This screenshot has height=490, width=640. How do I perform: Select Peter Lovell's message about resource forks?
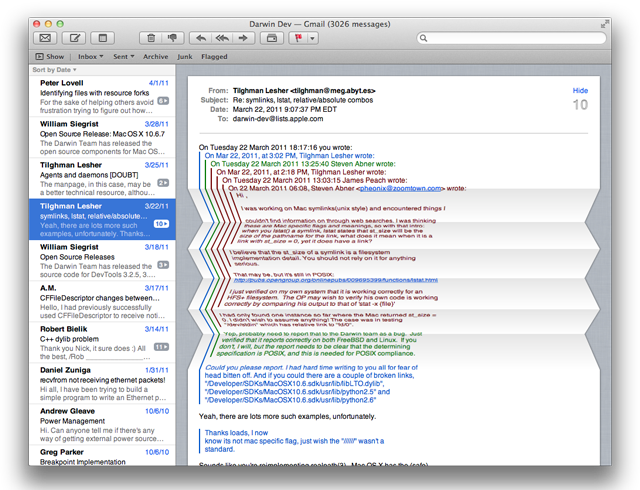coord(102,96)
